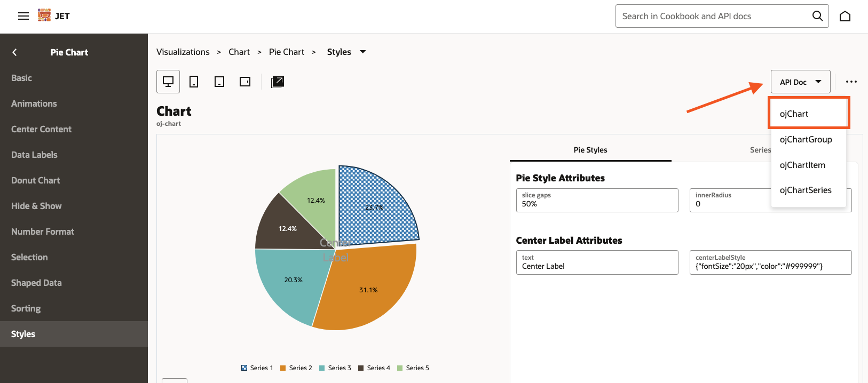Switch to phone portrait preview icon
Viewport: 868px width, 383px height.
click(194, 82)
